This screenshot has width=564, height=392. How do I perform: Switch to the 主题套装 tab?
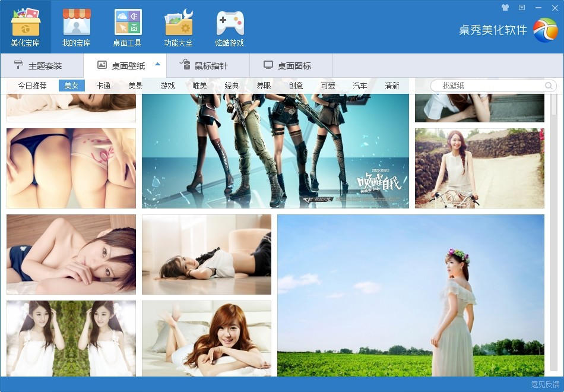(42, 66)
